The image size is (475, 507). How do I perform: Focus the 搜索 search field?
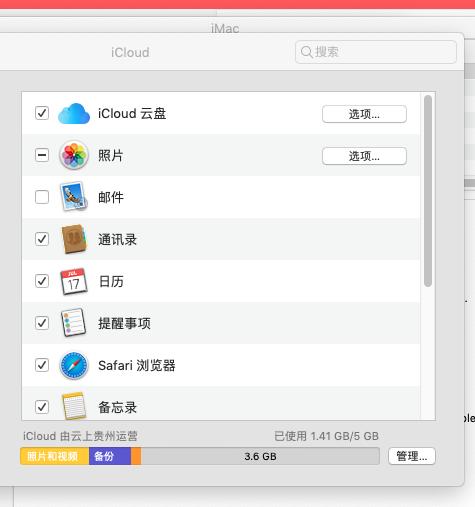click(376, 52)
